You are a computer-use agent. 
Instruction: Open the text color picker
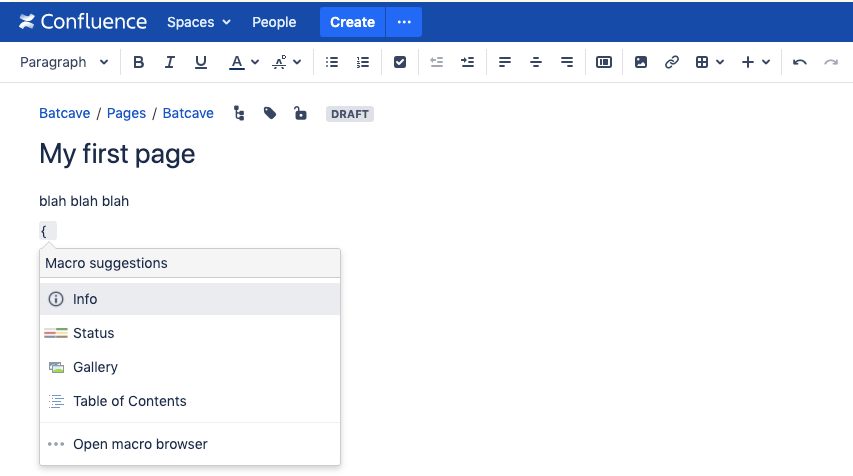243,62
